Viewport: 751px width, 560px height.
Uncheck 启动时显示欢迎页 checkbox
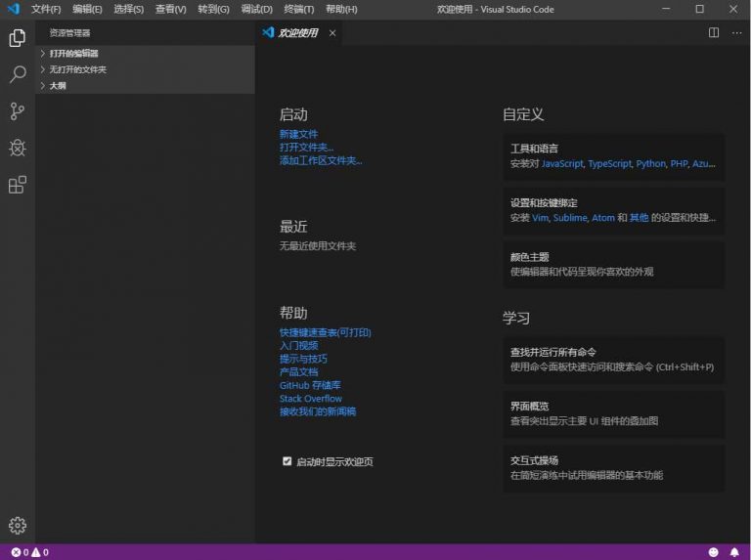coord(287,460)
